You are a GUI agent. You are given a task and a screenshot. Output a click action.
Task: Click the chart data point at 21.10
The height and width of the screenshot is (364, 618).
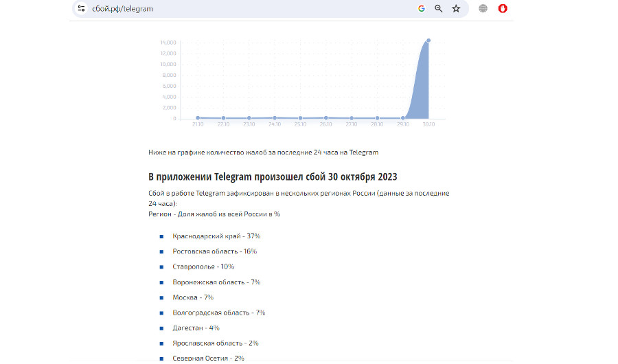click(x=198, y=118)
